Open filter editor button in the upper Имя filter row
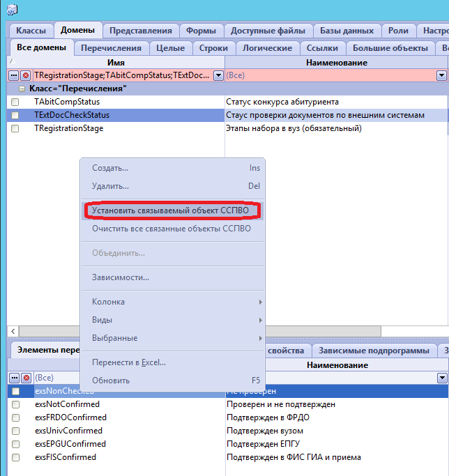Image resolution: width=449 pixels, height=476 pixels. (x=14, y=75)
